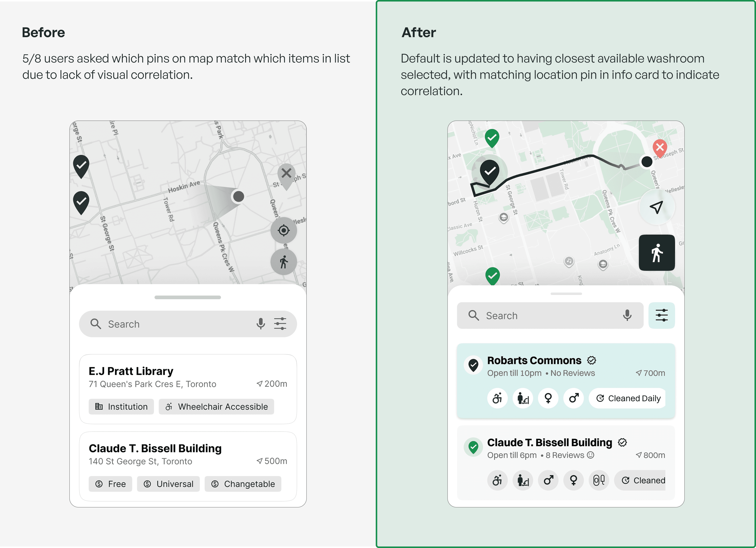The image size is (756, 548).
Task: Expand the Before bottom sheet handle
Action: coord(188,297)
